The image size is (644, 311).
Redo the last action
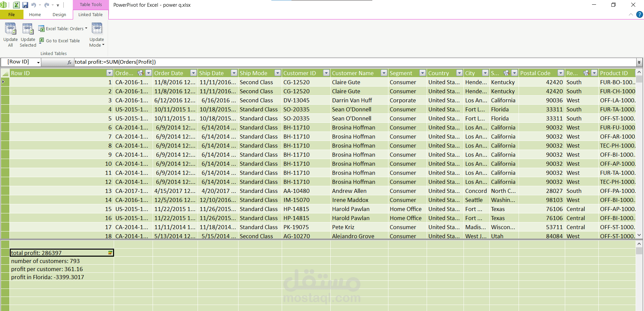tap(47, 5)
